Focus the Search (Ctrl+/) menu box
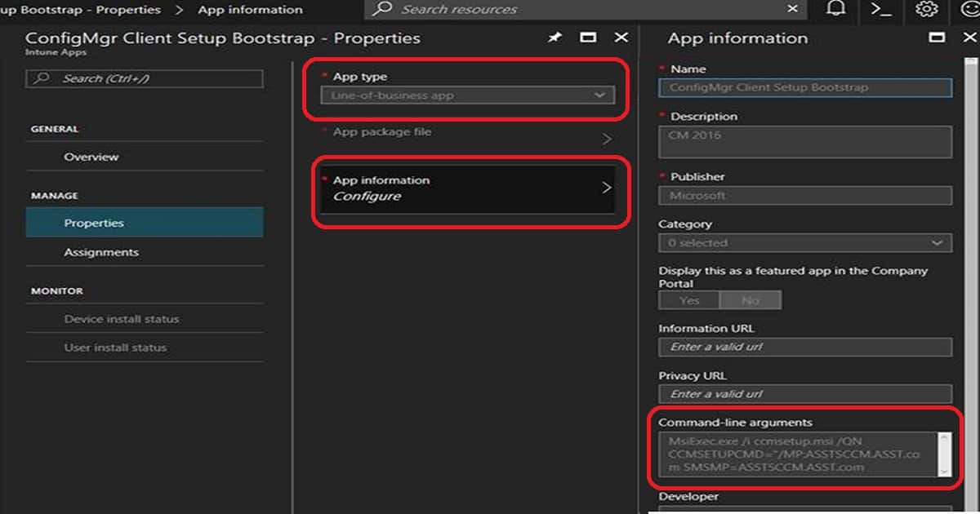This screenshot has height=514, width=980. (x=145, y=78)
